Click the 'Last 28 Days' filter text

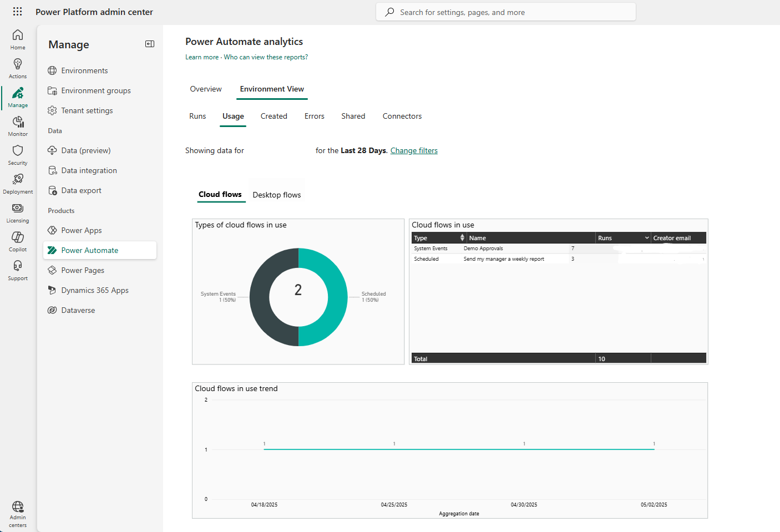pos(363,150)
